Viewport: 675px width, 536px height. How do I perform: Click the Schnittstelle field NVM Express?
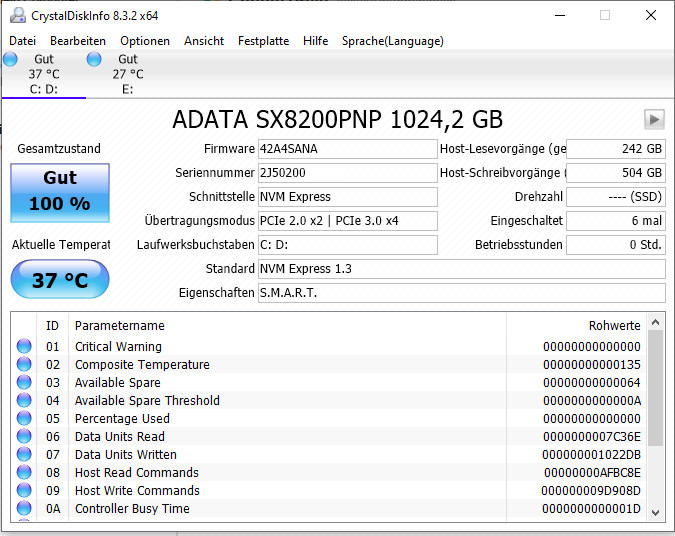click(x=348, y=197)
